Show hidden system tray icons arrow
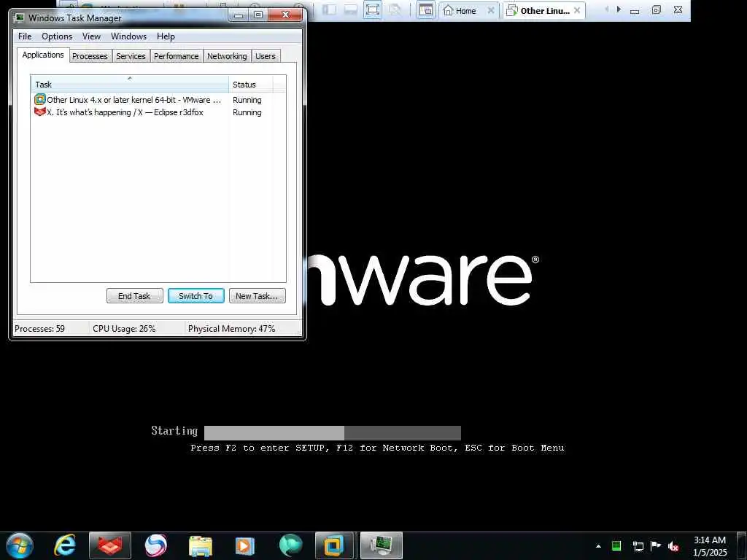 pyautogui.click(x=598, y=546)
